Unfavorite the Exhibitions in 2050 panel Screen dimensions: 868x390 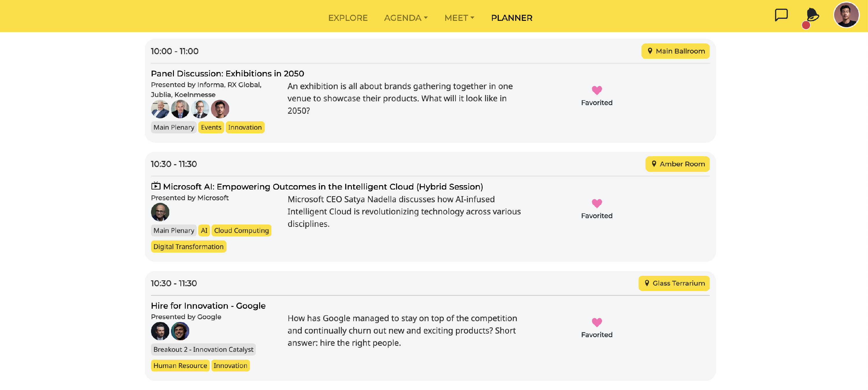pos(596,90)
